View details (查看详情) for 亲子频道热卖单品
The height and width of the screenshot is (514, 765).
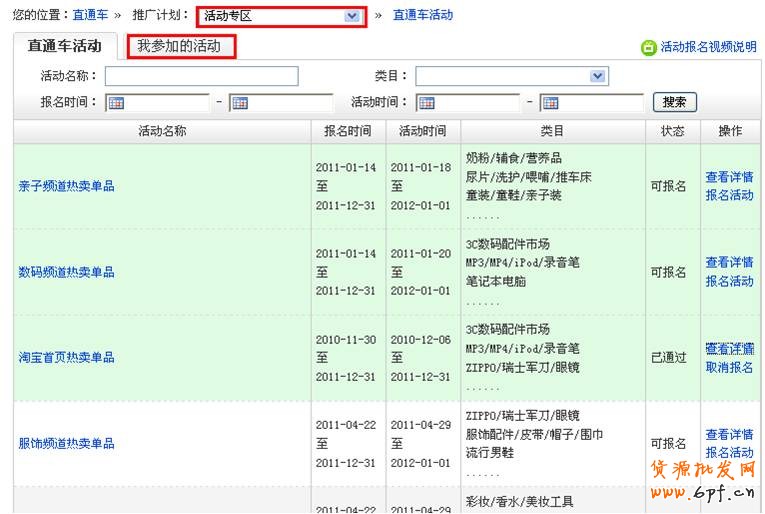coord(729,177)
